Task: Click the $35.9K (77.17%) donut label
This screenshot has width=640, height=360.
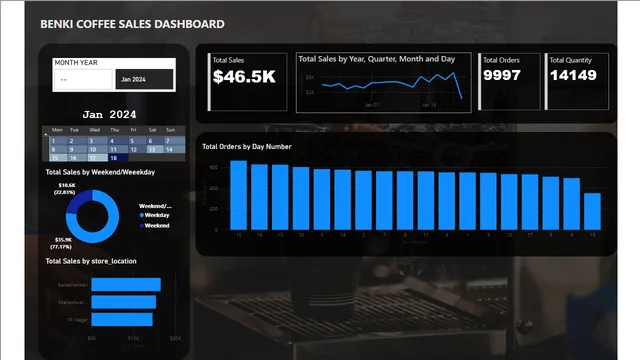Action: 61,243
